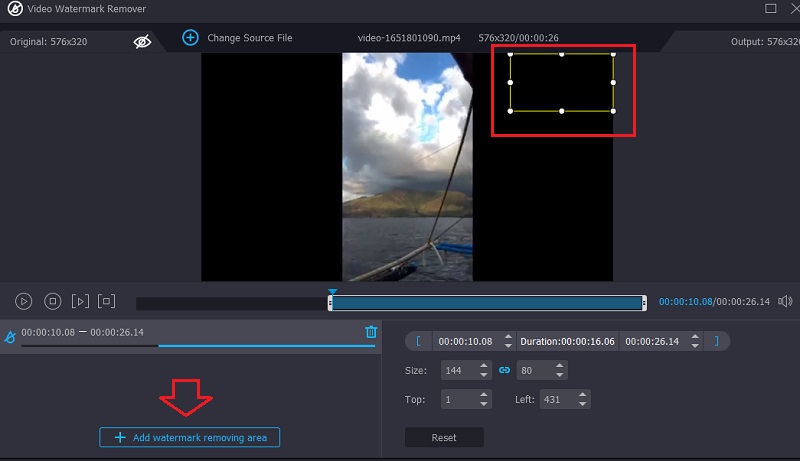Screen dimensions: 800x461
Task: Click the Change Source File plus icon
Action: click(x=190, y=38)
